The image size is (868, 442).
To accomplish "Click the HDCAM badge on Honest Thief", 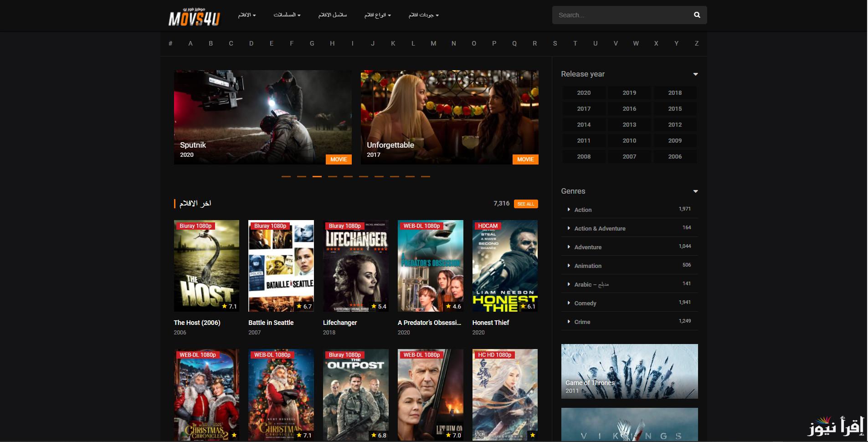I will tap(488, 226).
